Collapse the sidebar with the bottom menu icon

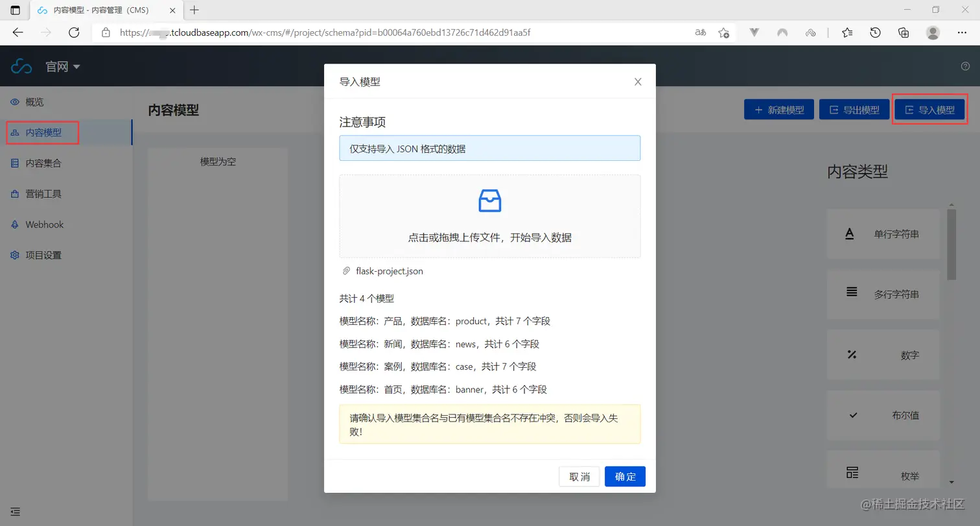[16, 512]
